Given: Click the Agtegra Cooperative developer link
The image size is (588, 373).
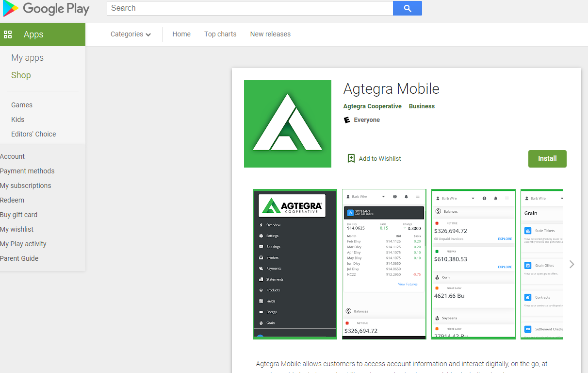Looking at the screenshot, I should coord(372,106).
